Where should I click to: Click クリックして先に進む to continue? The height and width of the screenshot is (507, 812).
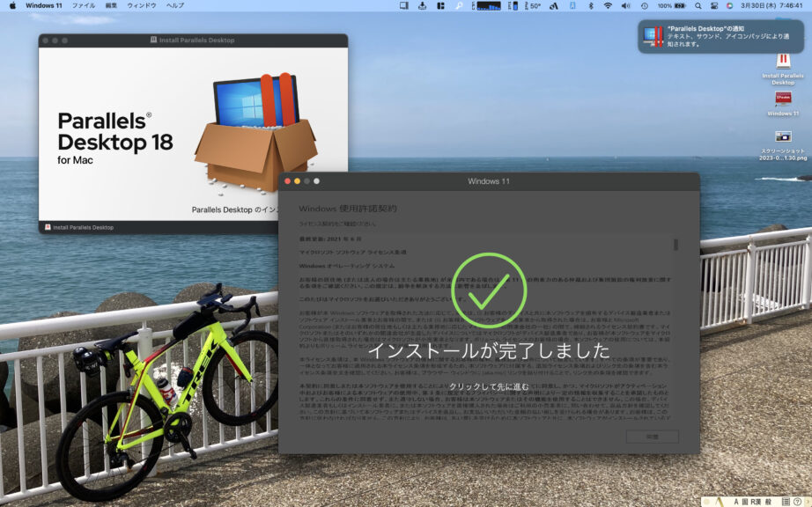[x=489, y=386]
